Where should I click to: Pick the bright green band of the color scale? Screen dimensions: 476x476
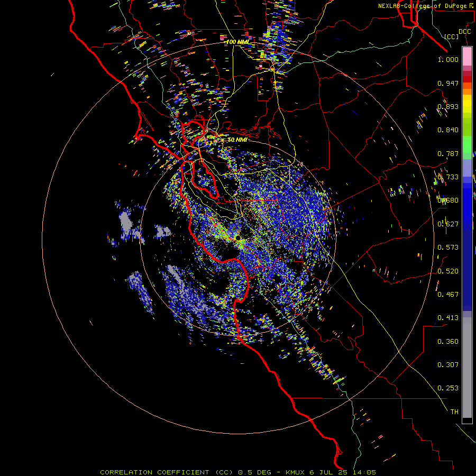click(x=467, y=144)
